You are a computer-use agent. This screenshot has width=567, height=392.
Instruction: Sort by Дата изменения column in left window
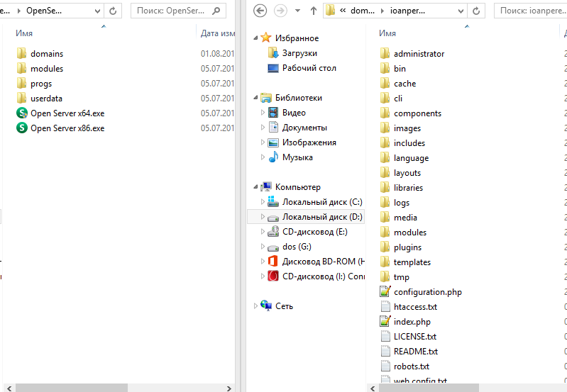point(216,33)
